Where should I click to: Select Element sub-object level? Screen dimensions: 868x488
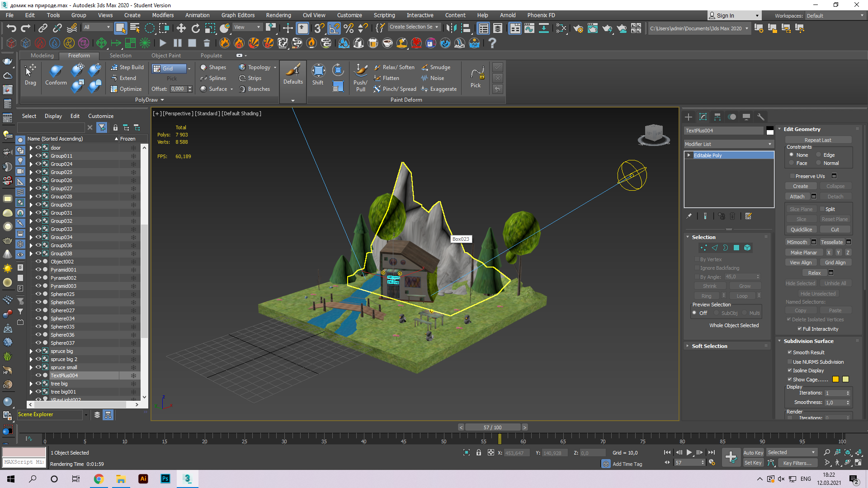coord(747,248)
